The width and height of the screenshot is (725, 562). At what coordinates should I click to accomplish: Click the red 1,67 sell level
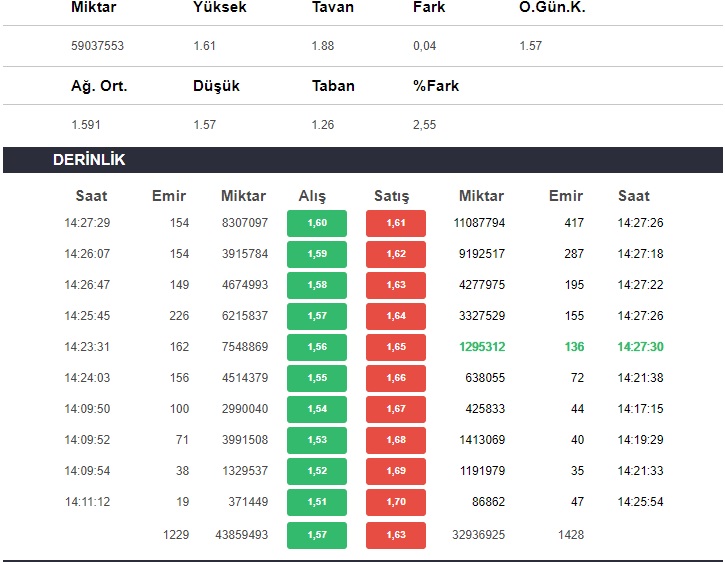[396, 409]
